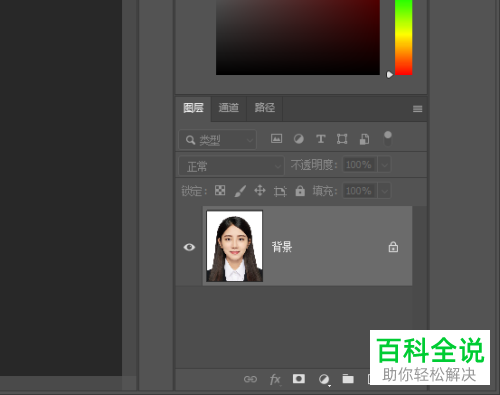Viewport: 500px width, 395px height.
Task: Create a new layer group folder
Action: pyautogui.click(x=348, y=379)
